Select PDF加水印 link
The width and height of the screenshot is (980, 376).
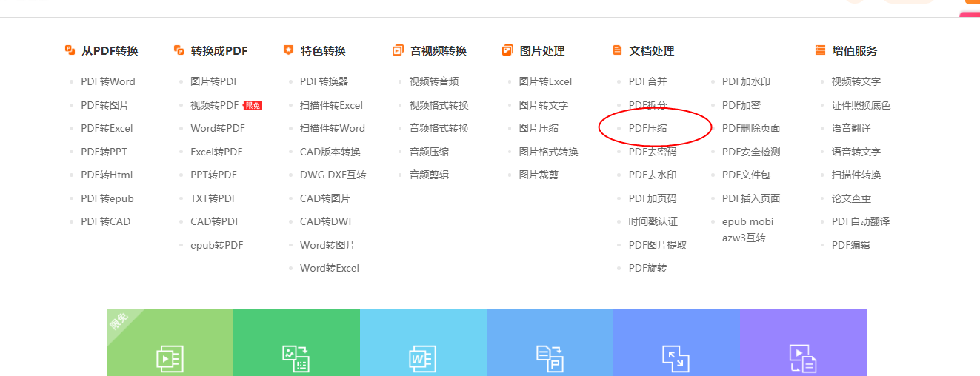pyautogui.click(x=747, y=81)
